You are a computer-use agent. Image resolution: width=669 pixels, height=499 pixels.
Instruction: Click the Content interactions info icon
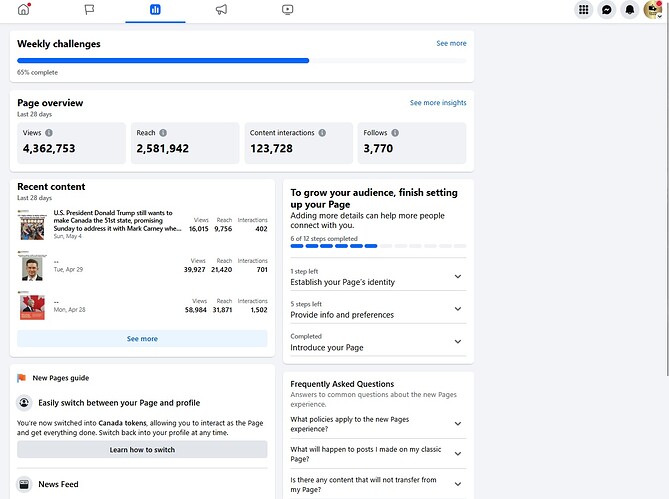tap(322, 133)
